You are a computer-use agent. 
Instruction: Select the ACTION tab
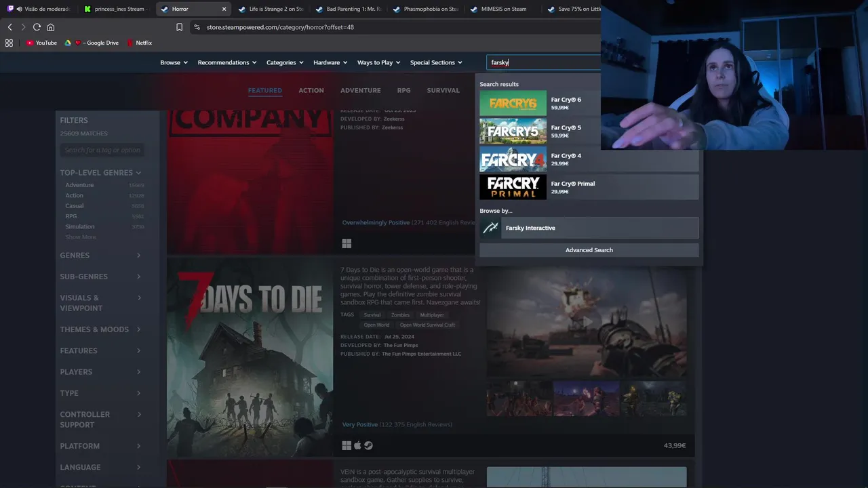point(311,90)
